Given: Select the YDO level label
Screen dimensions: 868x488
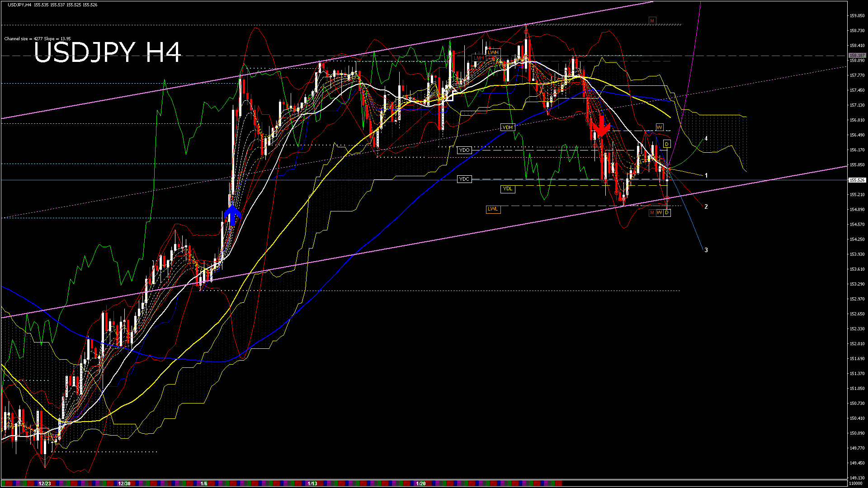Looking at the screenshot, I should (464, 150).
